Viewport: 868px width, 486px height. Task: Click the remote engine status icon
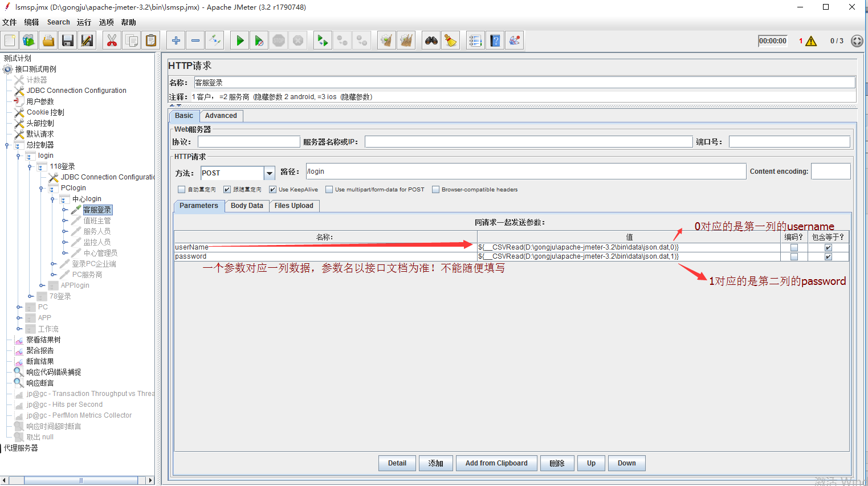[857, 41]
